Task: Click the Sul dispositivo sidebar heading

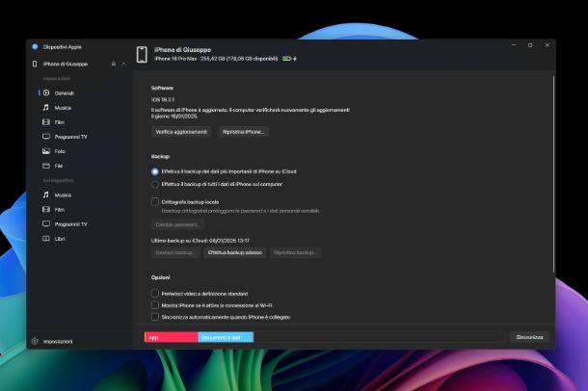Action: (58, 180)
